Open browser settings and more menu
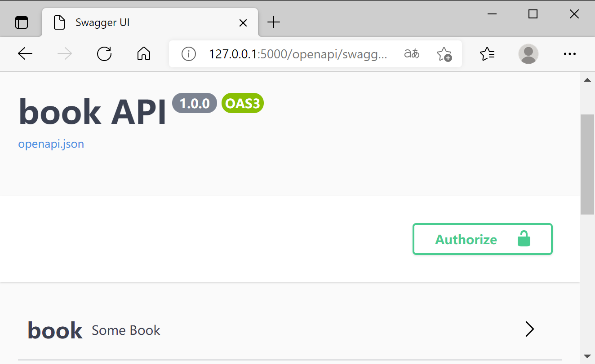The width and height of the screenshot is (595, 364). coord(569,54)
